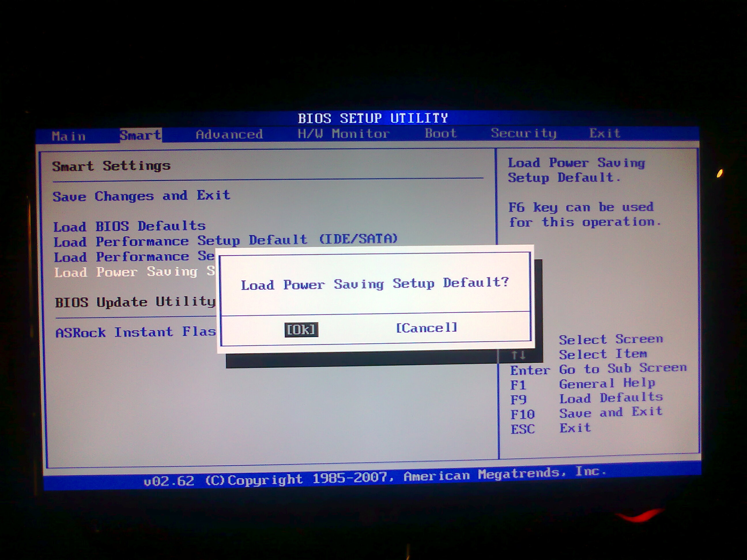Image resolution: width=747 pixels, height=560 pixels.
Task: Open ASRock Instant Flash entry
Action: pos(136,332)
